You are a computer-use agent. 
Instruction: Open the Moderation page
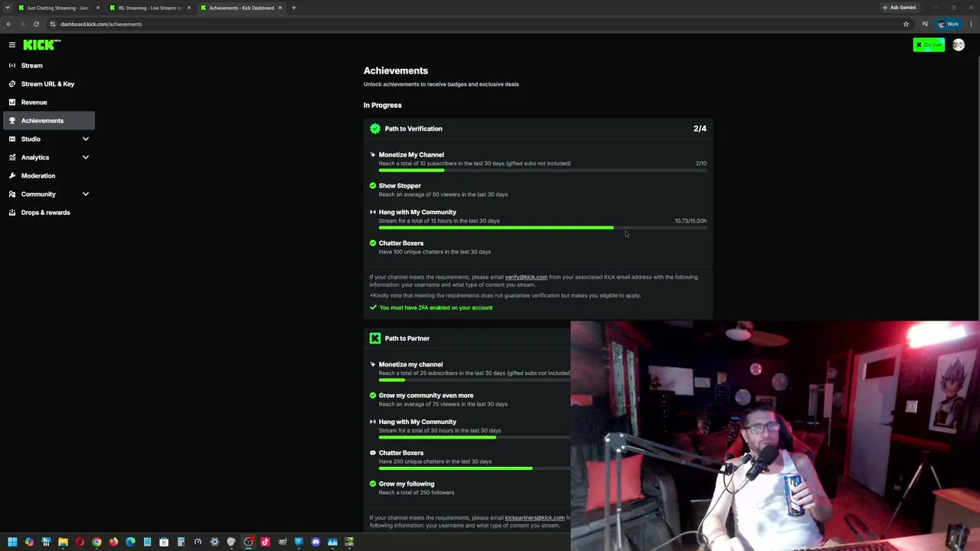(x=49, y=176)
